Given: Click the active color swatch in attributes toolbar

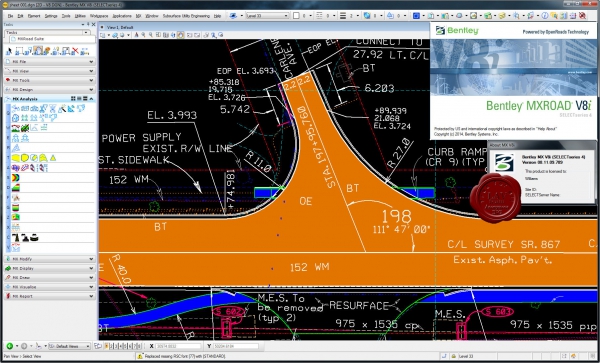Looking at the screenshot, I should pyautogui.click(x=296, y=16).
